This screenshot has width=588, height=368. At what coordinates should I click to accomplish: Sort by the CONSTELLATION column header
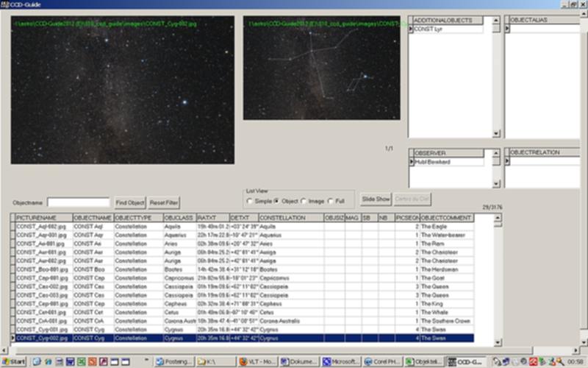pyautogui.click(x=290, y=219)
